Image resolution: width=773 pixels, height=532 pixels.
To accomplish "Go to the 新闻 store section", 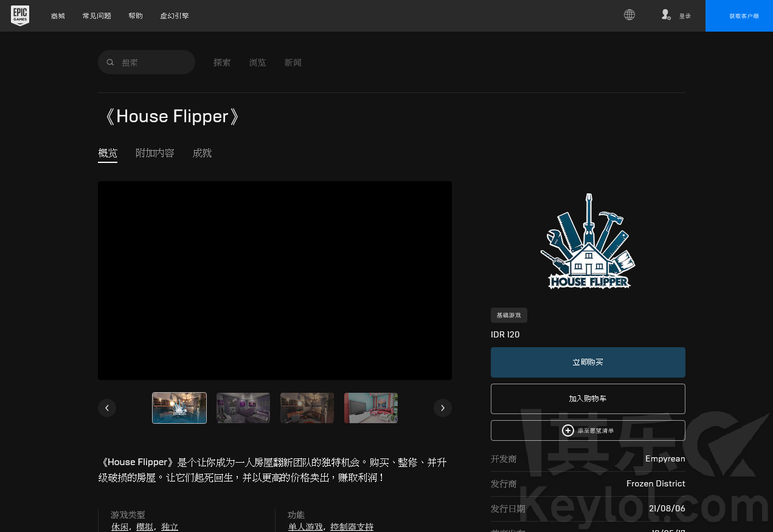I will coord(293,63).
